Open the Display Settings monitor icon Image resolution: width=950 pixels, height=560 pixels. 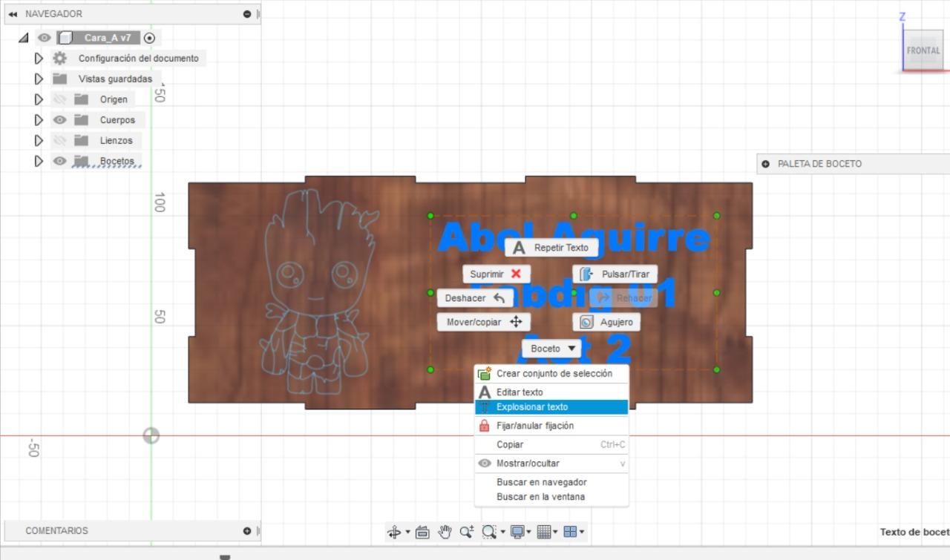coord(517,532)
